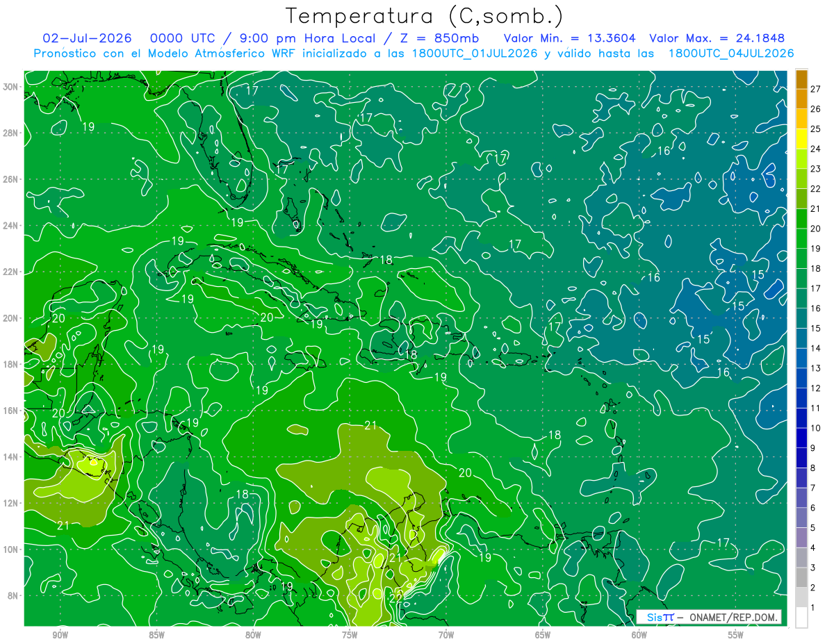Click the longitude axis label "65W"
Viewport: 834px width, 644px height.
(543, 635)
